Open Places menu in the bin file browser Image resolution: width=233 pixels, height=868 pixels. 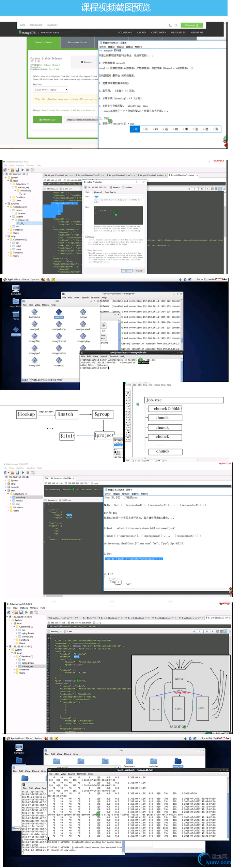click(45, 305)
